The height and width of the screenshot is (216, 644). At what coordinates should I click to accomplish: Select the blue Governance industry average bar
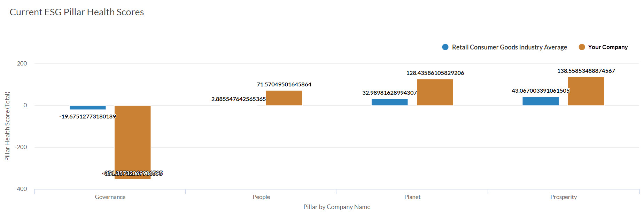[x=87, y=108]
